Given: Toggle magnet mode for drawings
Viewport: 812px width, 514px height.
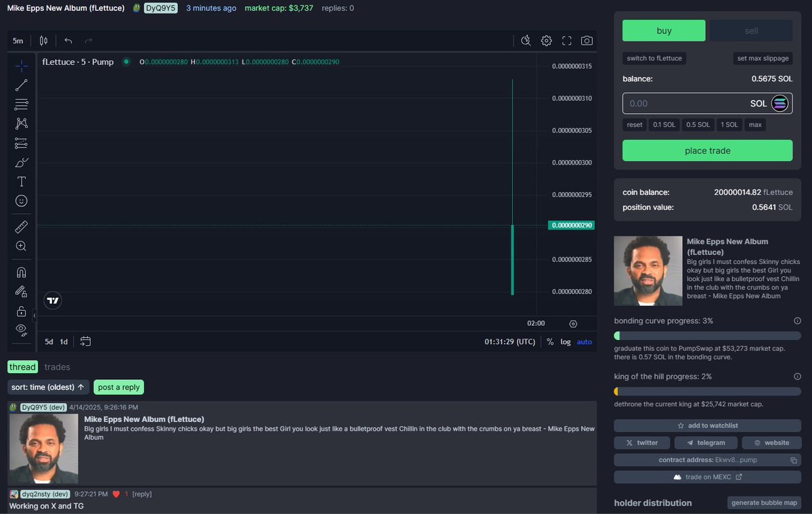Looking at the screenshot, I should click(21, 272).
